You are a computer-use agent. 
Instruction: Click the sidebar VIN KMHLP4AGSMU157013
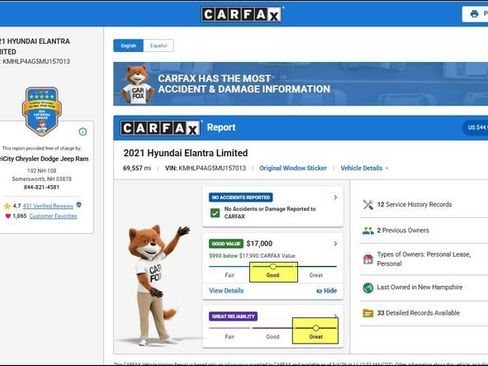(36, 61)
